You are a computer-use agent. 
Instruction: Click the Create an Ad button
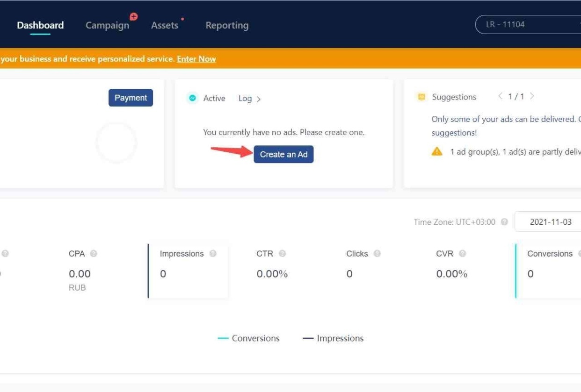[283, 154]
